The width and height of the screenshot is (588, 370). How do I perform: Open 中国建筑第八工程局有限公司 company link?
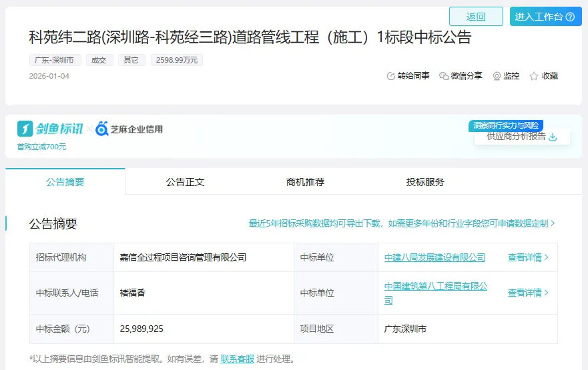coord(435,293)
